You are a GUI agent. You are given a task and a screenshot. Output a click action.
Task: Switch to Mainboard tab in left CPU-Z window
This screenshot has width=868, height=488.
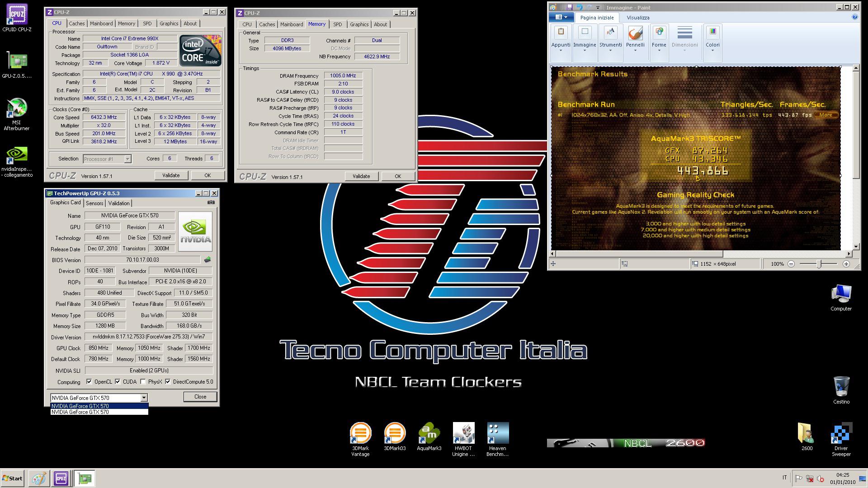(101, 23)
